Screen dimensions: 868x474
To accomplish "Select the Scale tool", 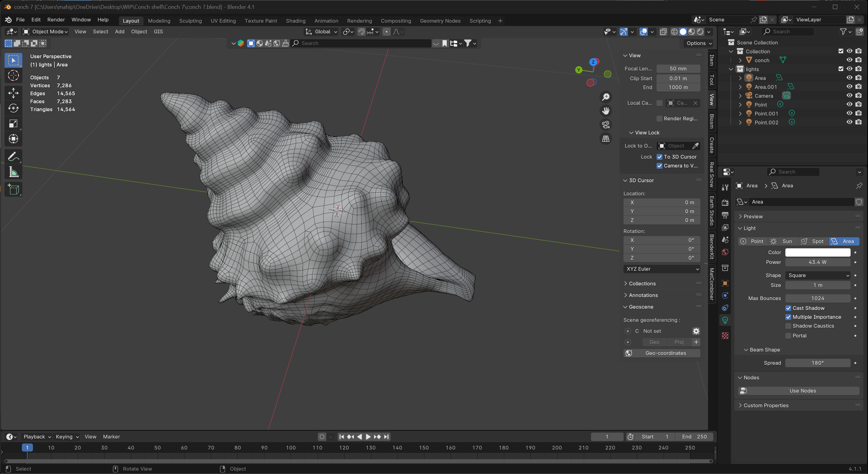I will click(13, 124).
